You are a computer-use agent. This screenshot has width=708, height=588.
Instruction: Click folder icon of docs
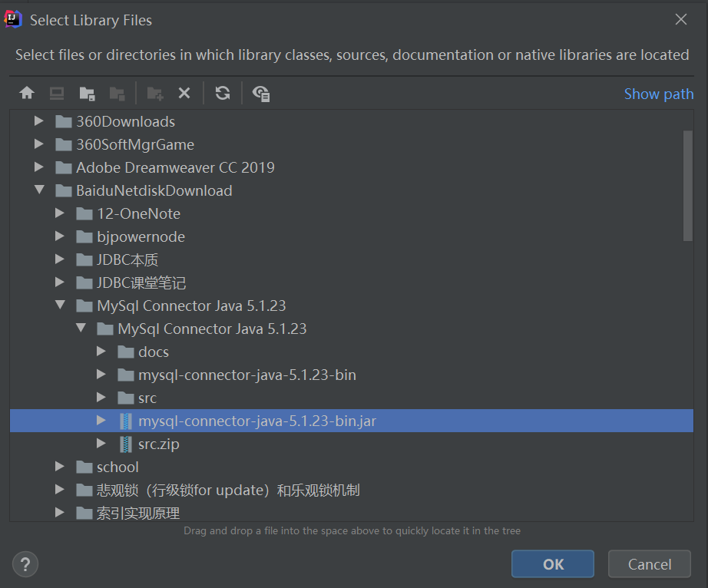click(125, 352)
